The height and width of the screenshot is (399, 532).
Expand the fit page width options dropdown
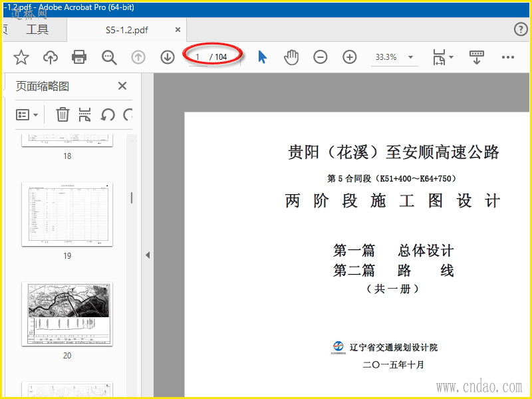pyautogui.click(x=451, y=57)
